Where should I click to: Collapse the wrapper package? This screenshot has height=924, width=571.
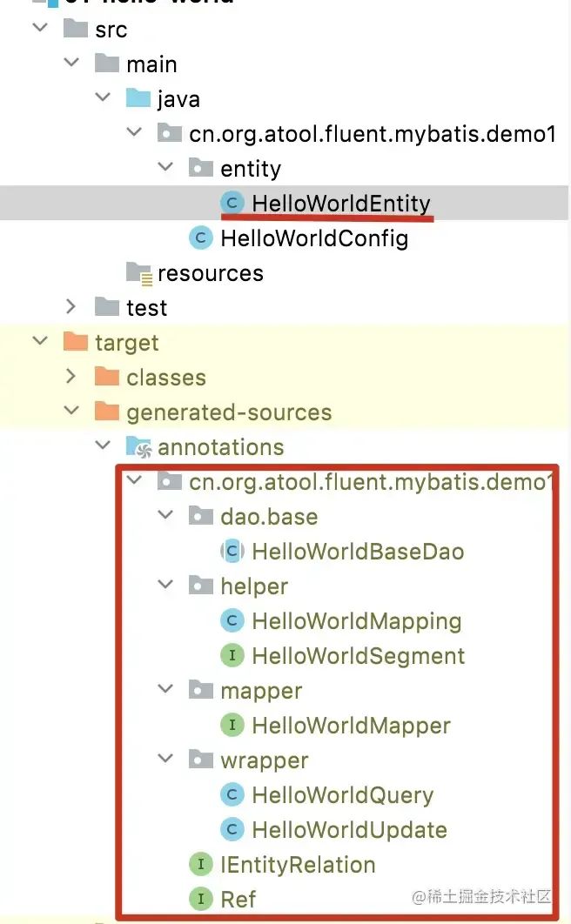coord(165,760)
